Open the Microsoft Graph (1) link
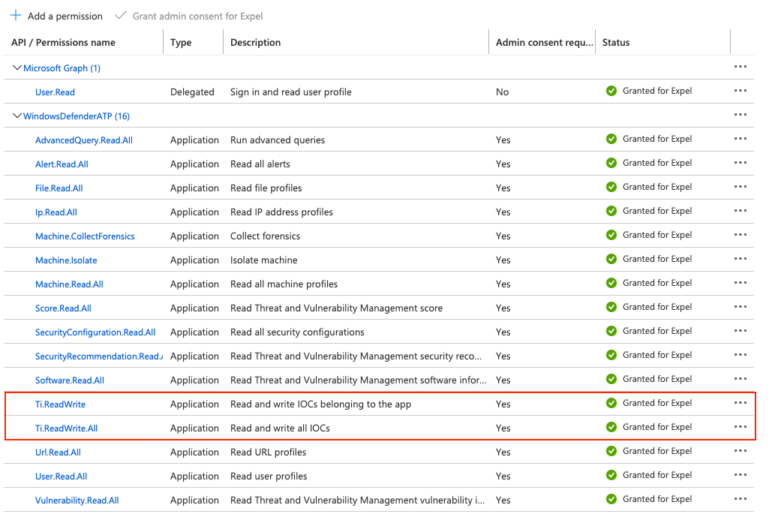 [x=62, y=68]
